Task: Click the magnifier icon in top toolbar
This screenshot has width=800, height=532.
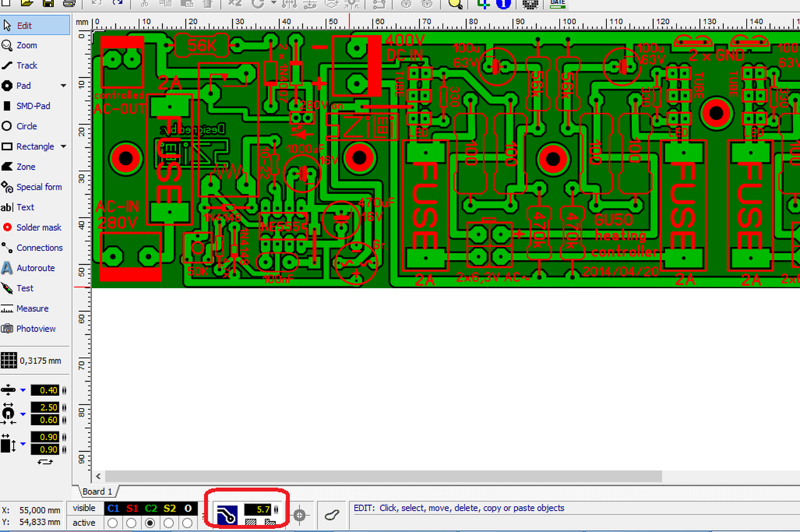Action: pyautogui.click(x=456, y=3)
